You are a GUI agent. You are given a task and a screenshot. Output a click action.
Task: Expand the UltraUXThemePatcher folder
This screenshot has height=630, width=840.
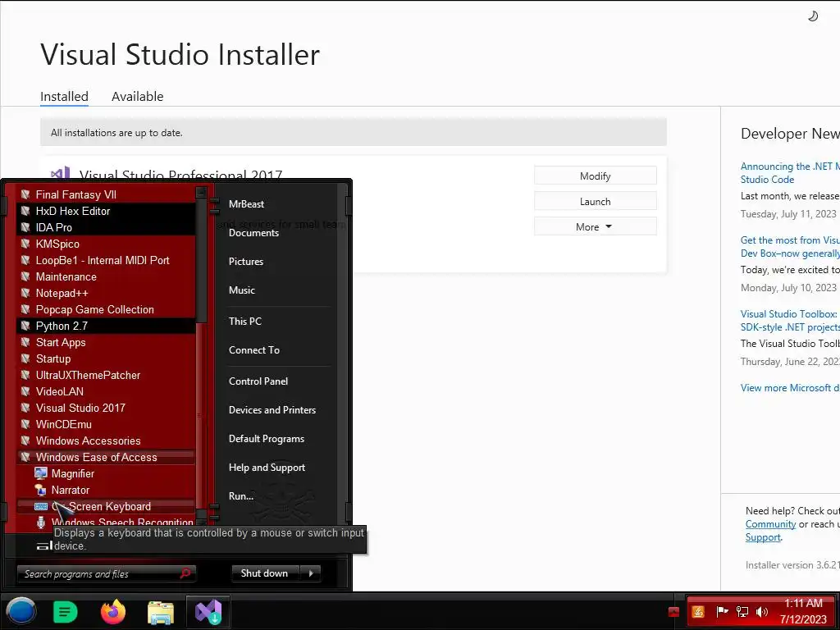click(x=106, y=375)
